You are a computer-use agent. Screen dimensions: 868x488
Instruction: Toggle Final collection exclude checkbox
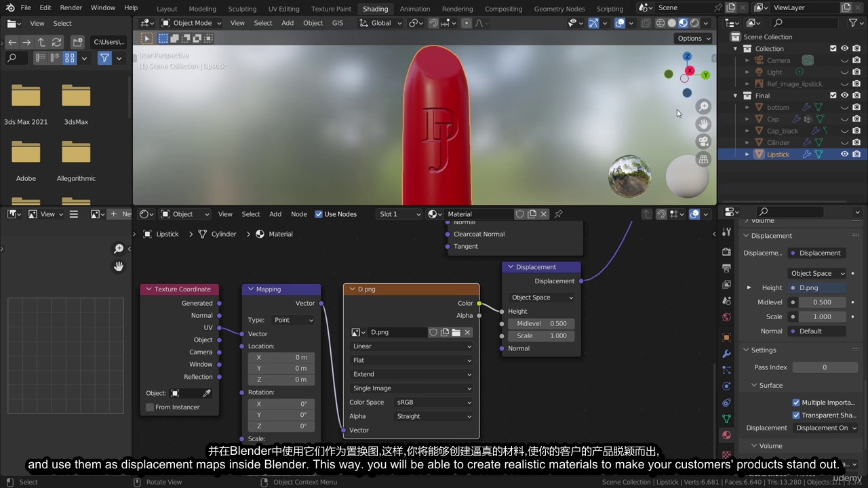[833, 96]
